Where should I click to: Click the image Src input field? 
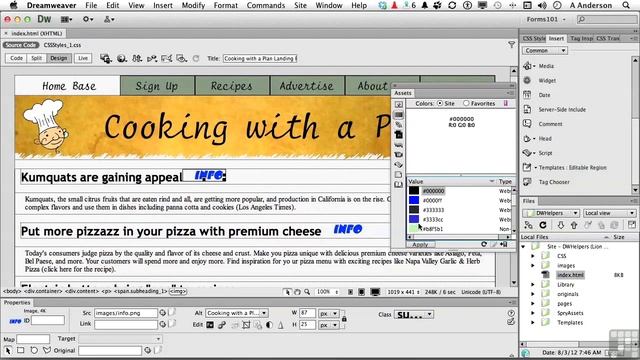tap(126, 313)
